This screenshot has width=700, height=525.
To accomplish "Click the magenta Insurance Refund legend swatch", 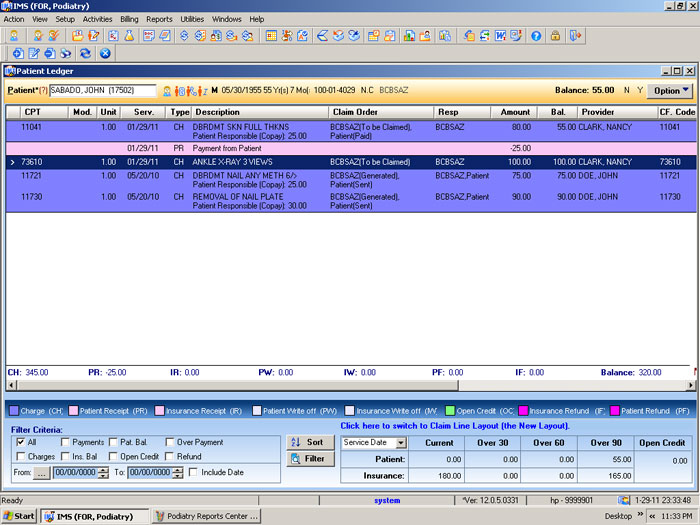I will click(523, 411).
